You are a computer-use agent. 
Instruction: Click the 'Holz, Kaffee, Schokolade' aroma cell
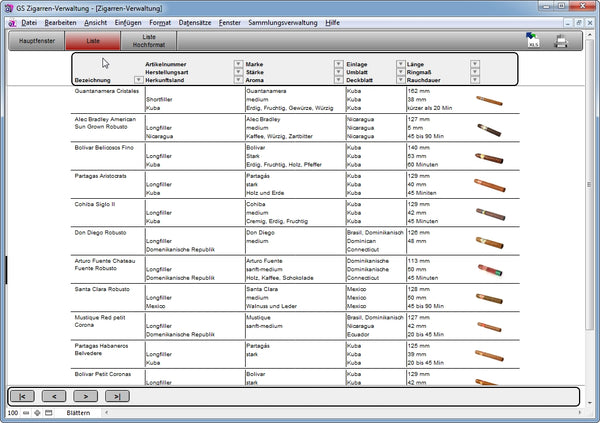pyautogui.click(x=280, y=278)
